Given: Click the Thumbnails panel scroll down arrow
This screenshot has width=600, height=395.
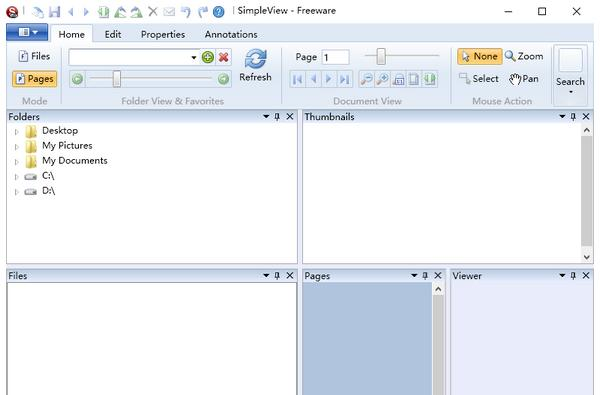Looking at the screenshot, I should [587, 257].
